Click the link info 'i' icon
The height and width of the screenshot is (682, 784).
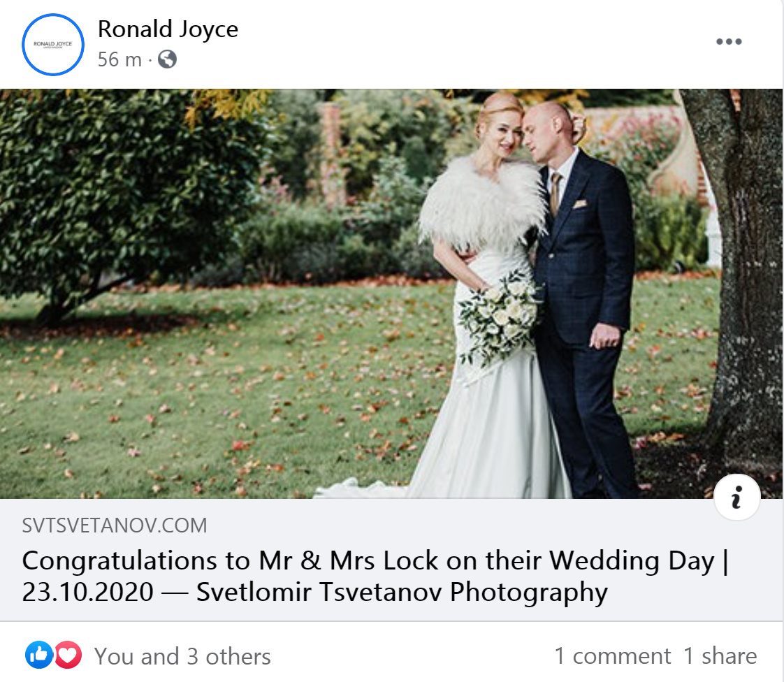click(x=736, y=497)
